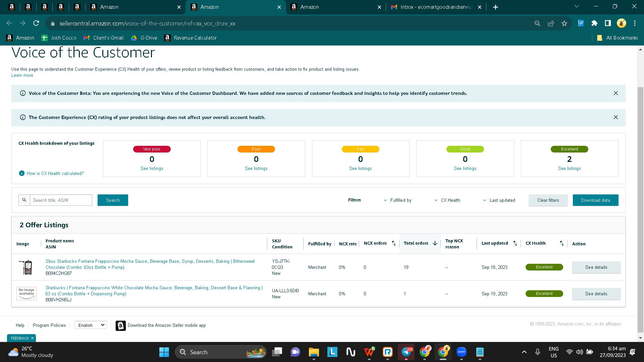This screenshot has width=644, height=362.
Task: Open Sbux Starbucks Fontana Mocha Sauce product link
Action: click(x=150, y=264)
